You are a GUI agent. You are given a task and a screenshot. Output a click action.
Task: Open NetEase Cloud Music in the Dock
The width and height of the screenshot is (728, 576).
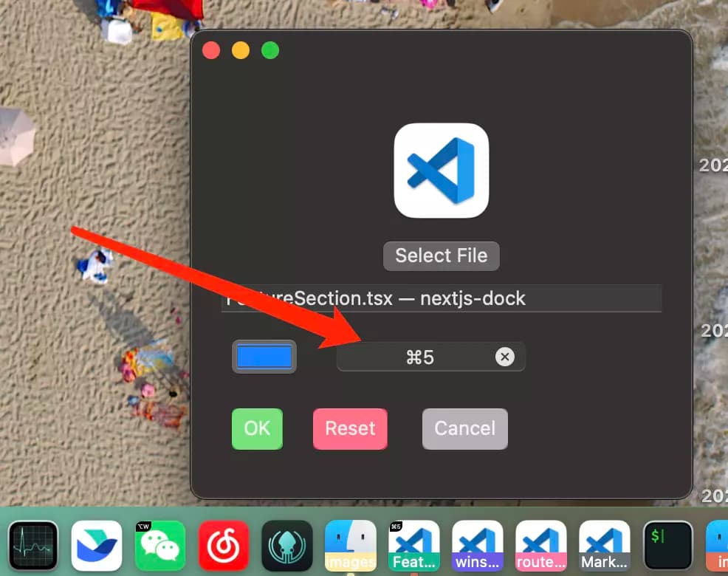(x=224, y=545)
